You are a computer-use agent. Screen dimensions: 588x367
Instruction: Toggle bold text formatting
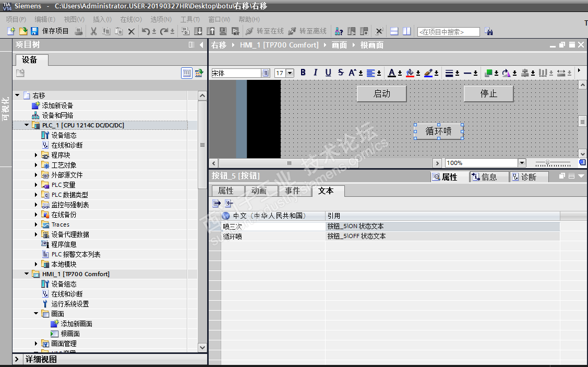tap(303, 73)
